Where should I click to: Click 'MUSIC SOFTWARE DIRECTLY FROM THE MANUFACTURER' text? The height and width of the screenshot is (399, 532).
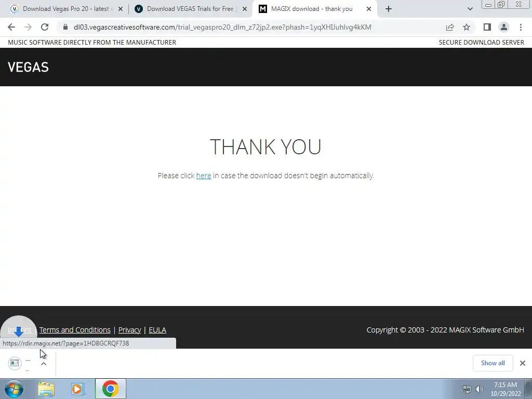92,43
